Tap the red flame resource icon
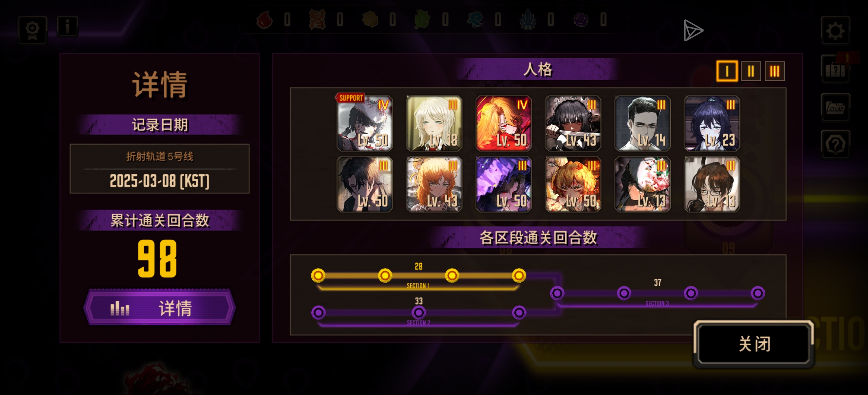Screen dimensions: 868x395 (264, 20)
